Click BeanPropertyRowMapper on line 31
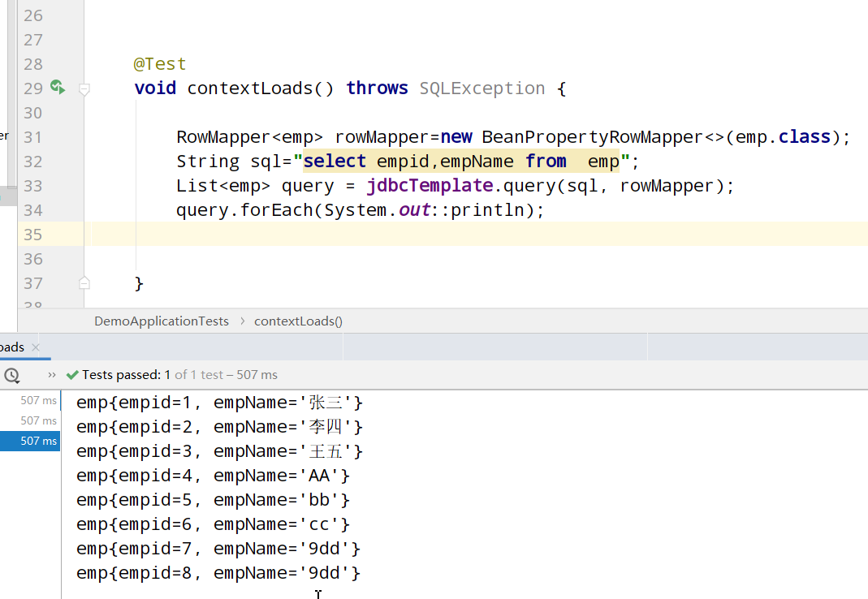The width and height of the screenshot is (868, 599). point(592,137)
